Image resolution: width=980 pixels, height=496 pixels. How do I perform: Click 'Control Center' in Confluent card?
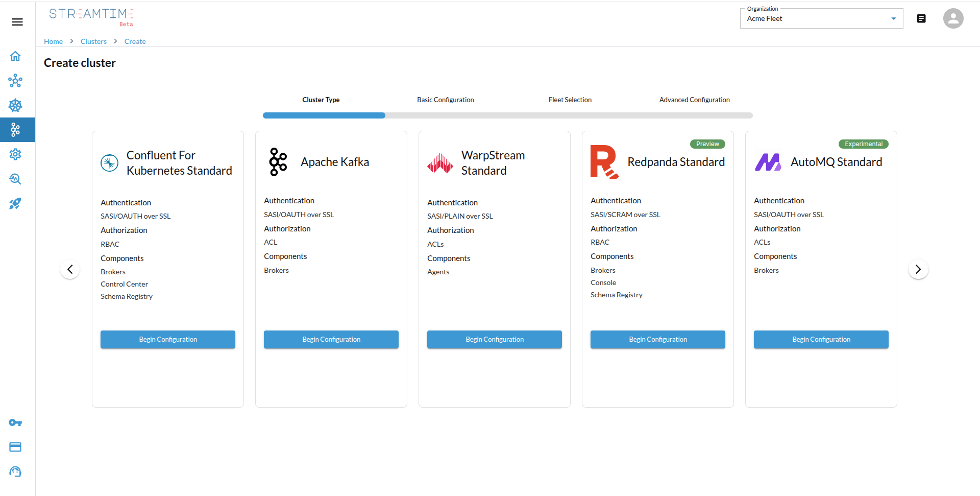tap(124, 284)
